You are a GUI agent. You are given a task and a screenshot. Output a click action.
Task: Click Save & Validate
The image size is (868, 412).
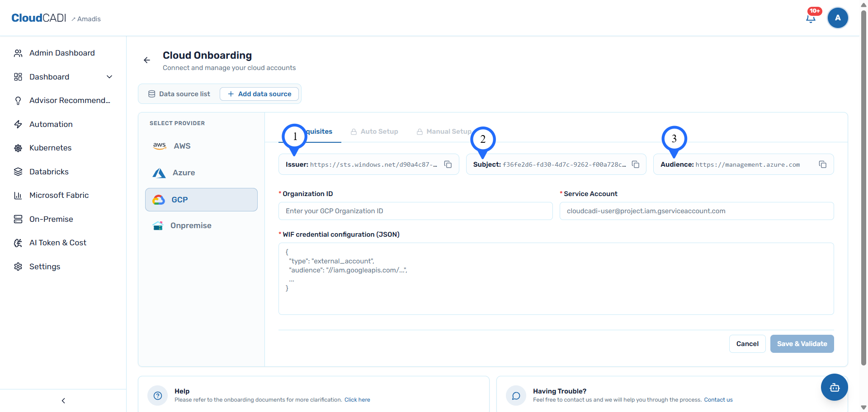[x=802, y=344]
